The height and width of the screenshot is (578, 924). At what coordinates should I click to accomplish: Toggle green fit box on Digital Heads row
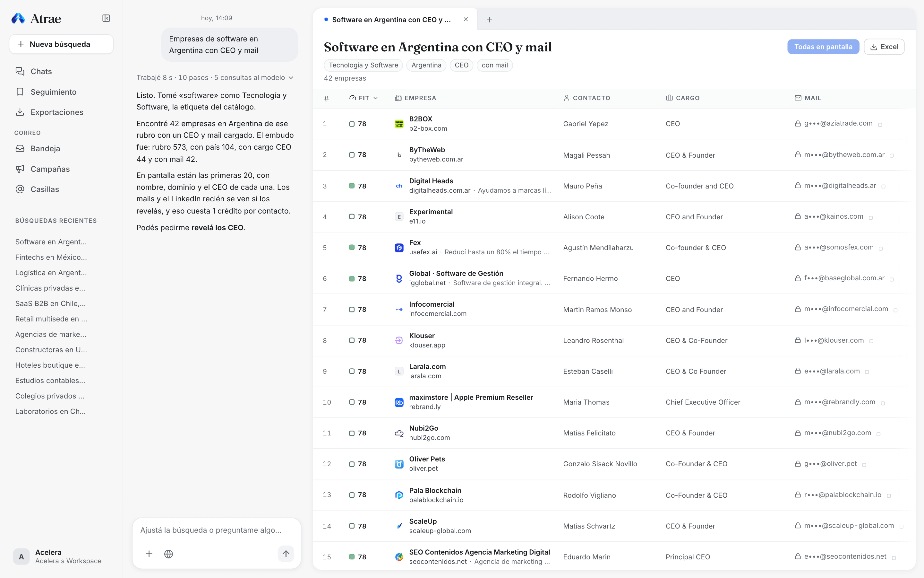[352, 186]
